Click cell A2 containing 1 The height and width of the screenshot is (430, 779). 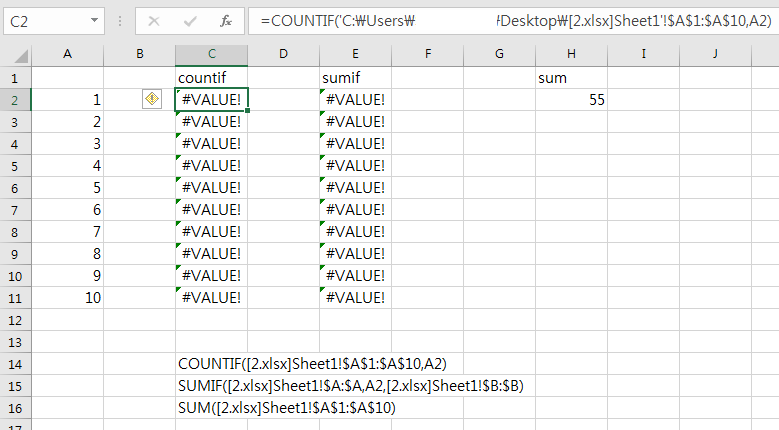pyautogui.click(x=68, y=99)
